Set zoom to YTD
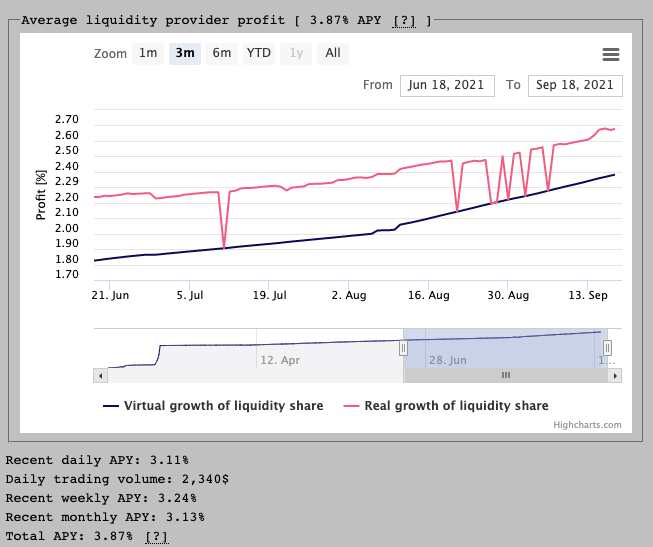Viewport: 653px width, 547px height. pos(259,54)
